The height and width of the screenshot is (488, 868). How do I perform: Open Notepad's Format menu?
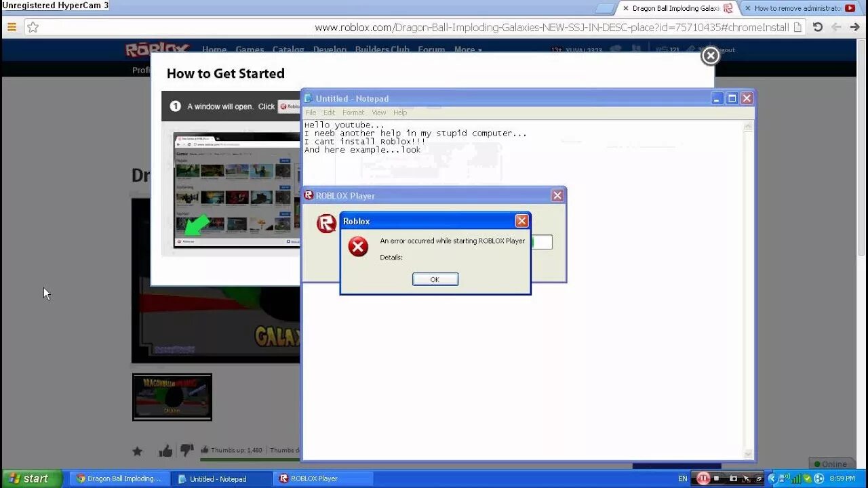[353, 113]
